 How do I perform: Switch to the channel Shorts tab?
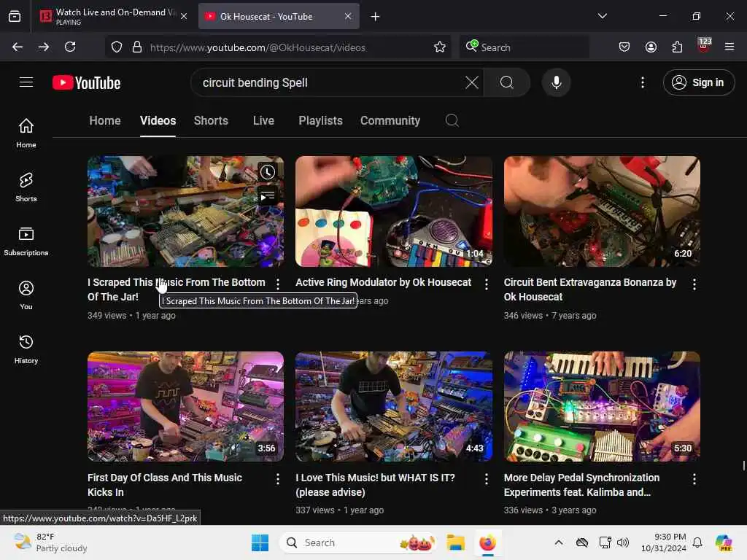point(211,120)
